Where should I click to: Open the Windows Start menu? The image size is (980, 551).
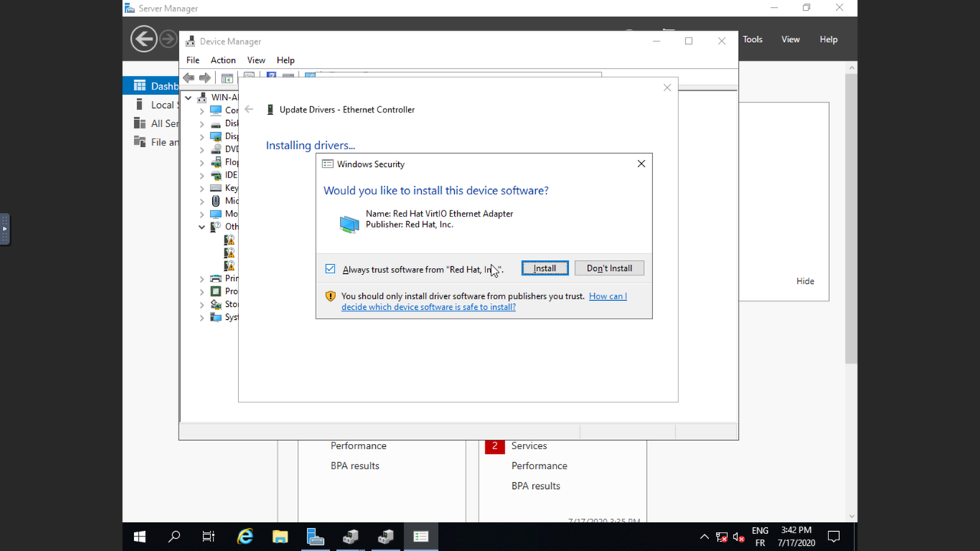pos(139,536)
